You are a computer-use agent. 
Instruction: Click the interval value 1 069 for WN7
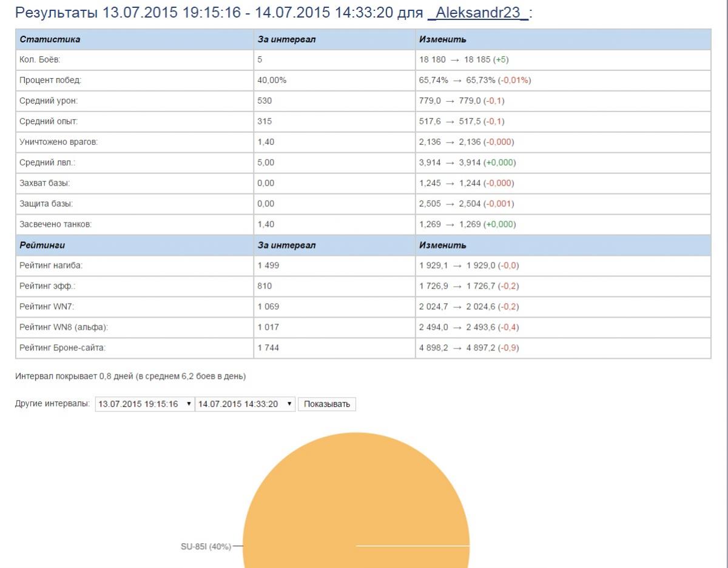tap(268, 307)
